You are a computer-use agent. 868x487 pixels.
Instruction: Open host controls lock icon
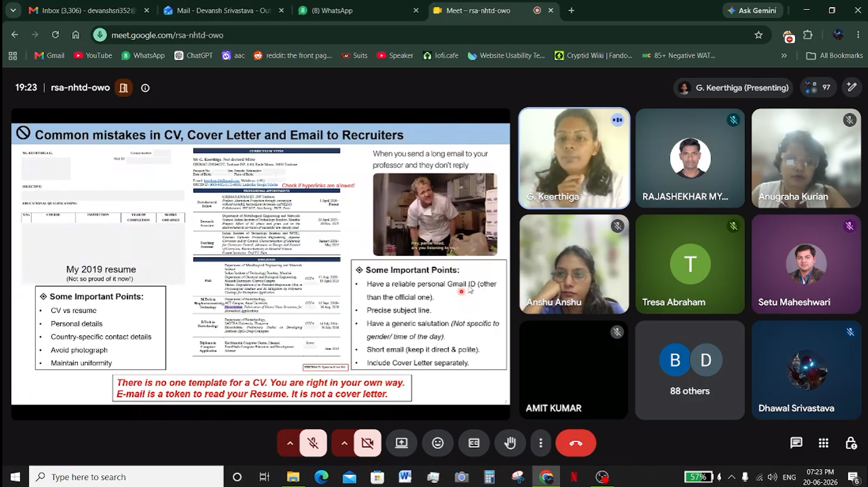pyautogui.click(x=851, y=443)
